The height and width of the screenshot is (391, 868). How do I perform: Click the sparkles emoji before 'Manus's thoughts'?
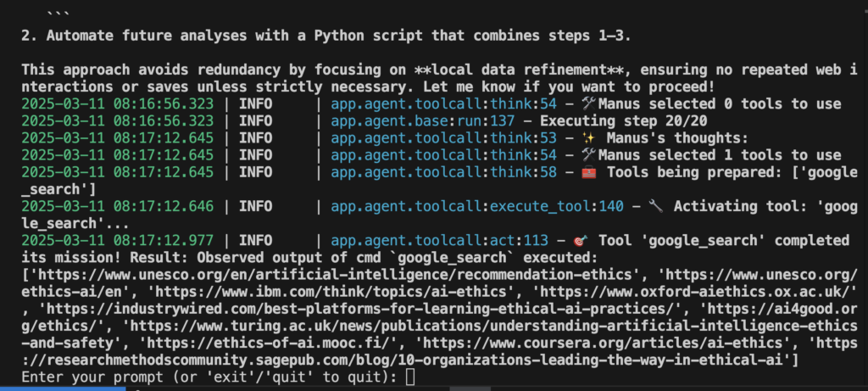point(588,138)
